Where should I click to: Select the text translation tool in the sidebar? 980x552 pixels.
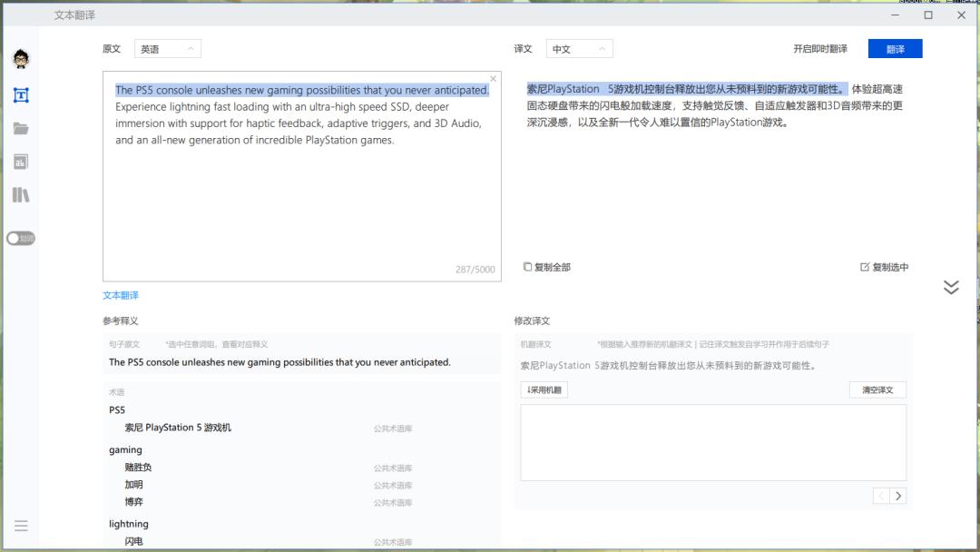[x=21, y=94]
